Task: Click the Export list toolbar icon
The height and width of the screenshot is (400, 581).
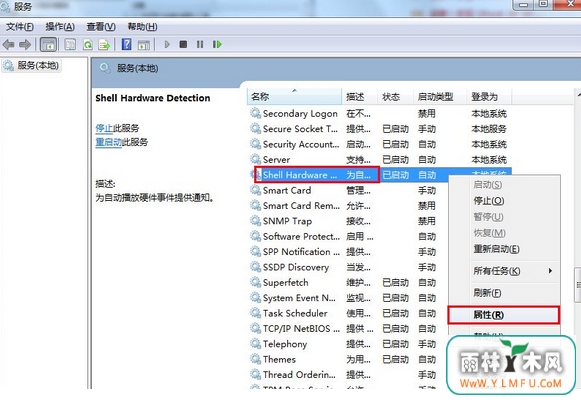Action: tap(104, 45)
